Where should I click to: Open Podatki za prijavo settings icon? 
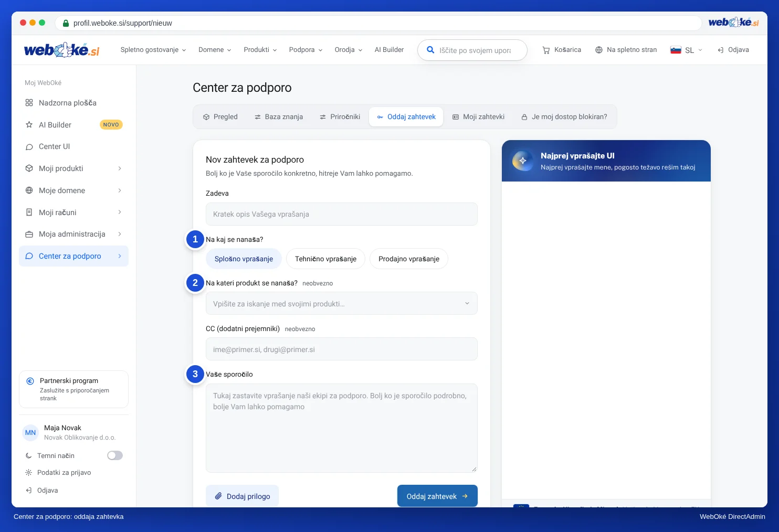[x=29, y=473]
